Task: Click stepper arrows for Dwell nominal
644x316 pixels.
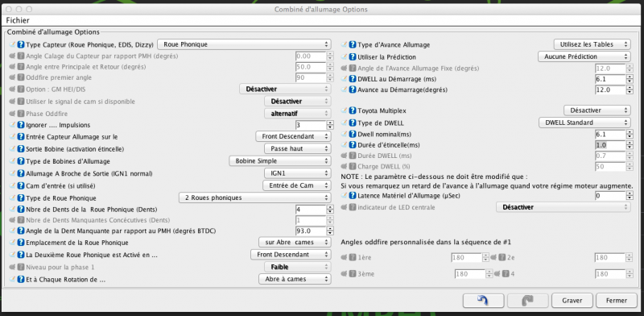Action: [630, 135]
